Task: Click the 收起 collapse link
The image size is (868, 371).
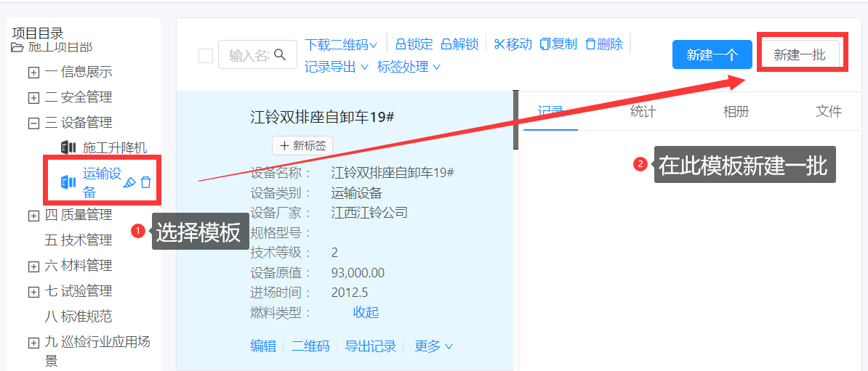Action: pos(366,312)
